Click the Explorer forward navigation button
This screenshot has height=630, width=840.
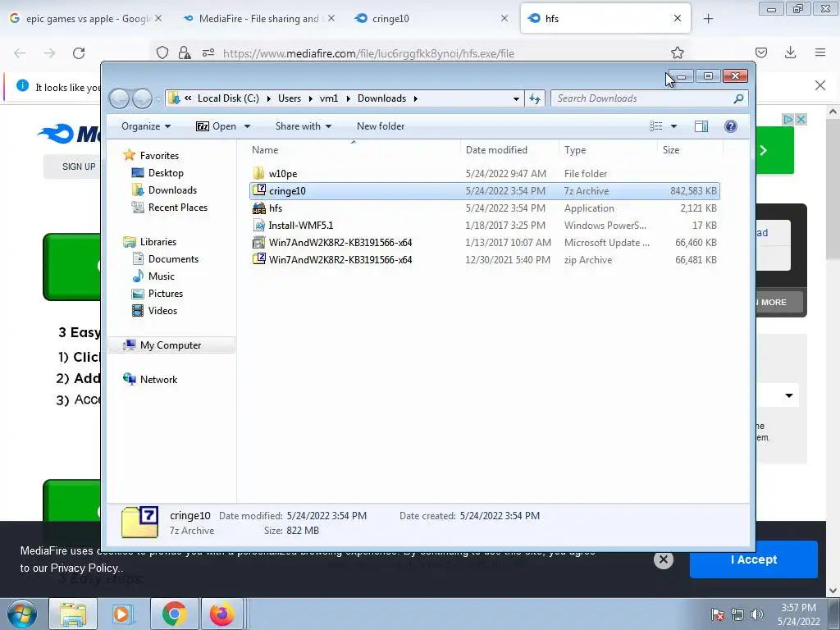tap(142, 98)
